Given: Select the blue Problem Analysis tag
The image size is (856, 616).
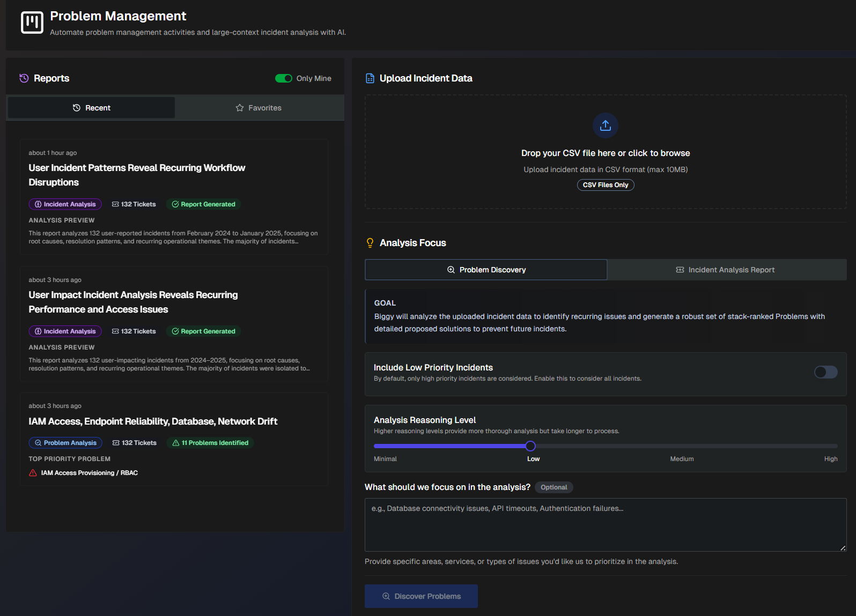Looking at the screenshot, I should coord(65,443).
